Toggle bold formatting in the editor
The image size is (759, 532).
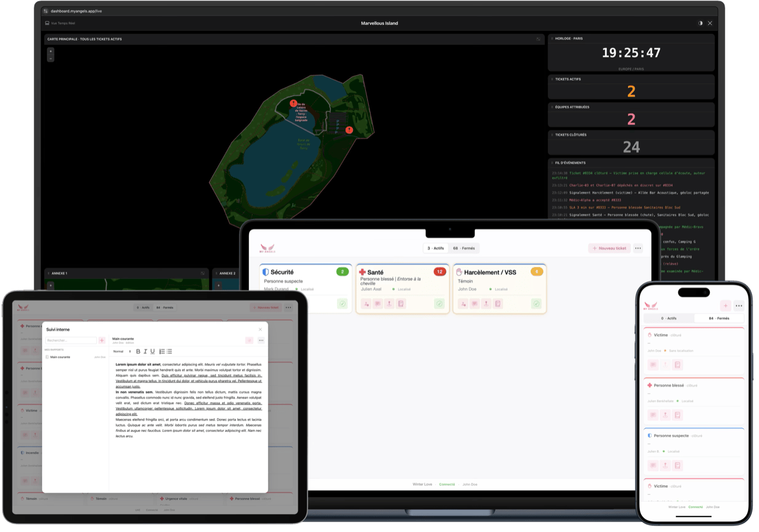click(138, 351)
